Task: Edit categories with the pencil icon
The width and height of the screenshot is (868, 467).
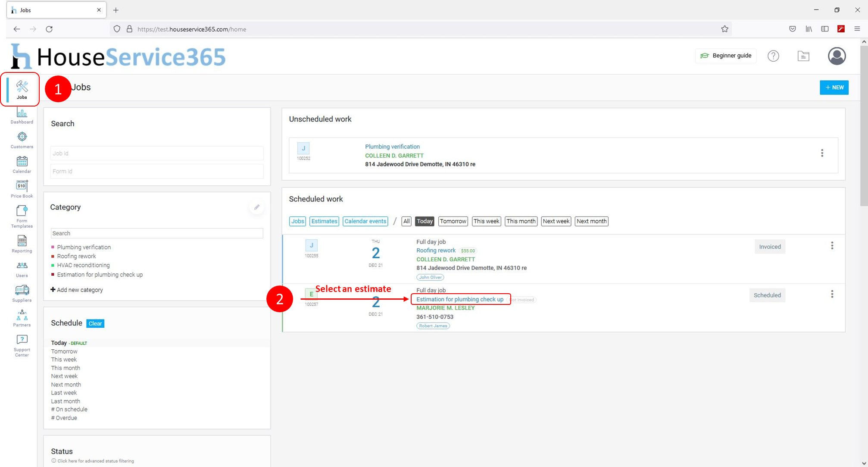Action: point(256,207)
